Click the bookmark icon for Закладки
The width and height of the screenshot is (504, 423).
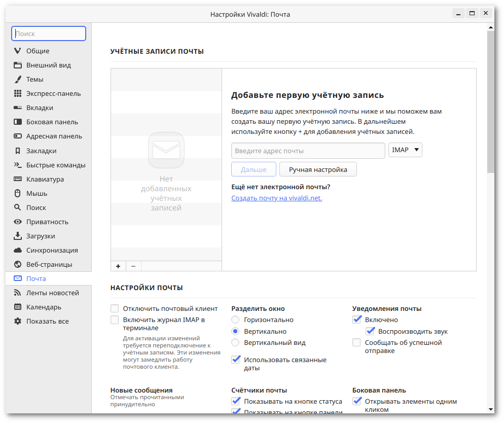(x=18, y=151)
